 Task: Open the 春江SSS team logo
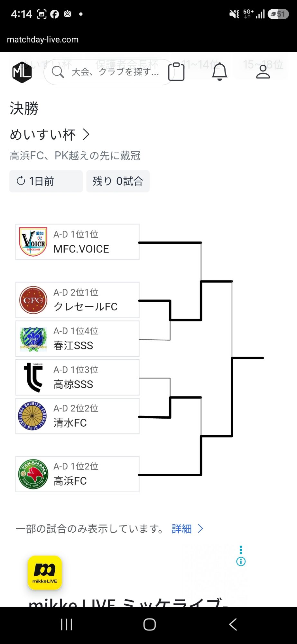(x=33, y=339)
